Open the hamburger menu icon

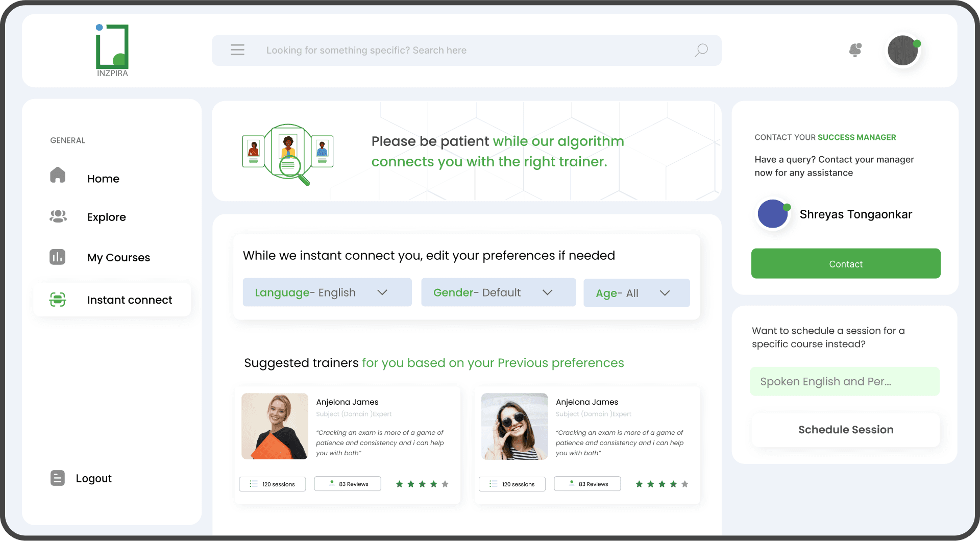pyautogui.click(x=237, y=50)
